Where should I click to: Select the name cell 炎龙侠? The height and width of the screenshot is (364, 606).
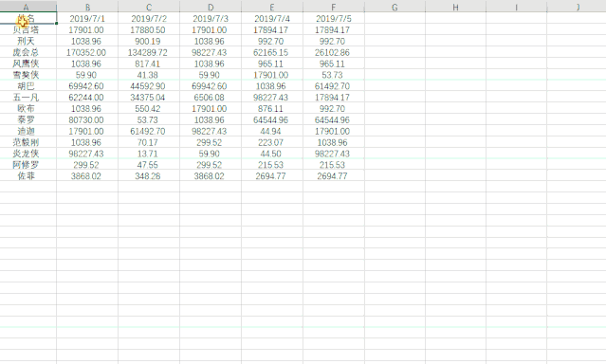point(28,154)
